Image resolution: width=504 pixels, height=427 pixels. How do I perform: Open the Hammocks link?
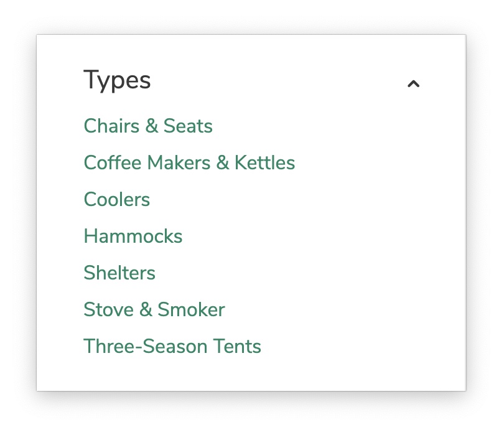(x=133, y=237)
